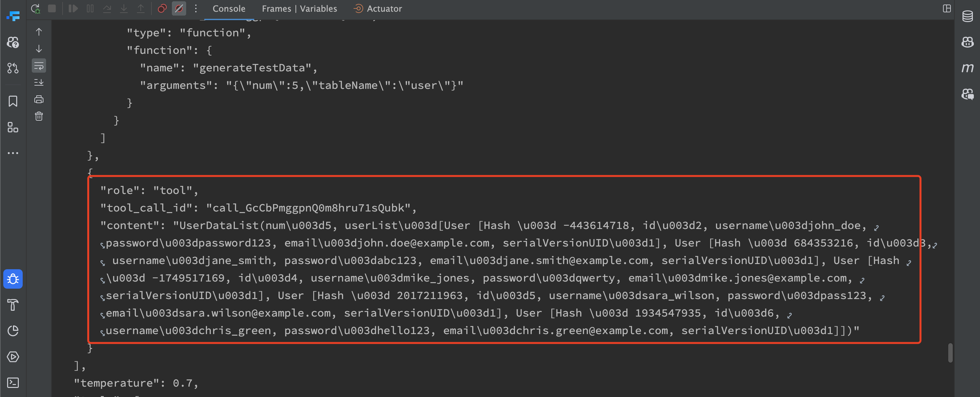
Task: Click the "type": "function" line
Action: click(189, 33)
